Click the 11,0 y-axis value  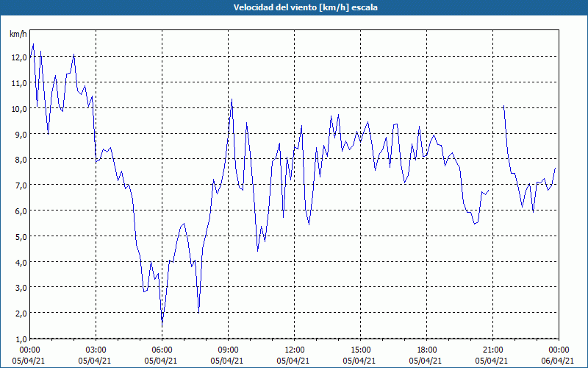[19, 83]
